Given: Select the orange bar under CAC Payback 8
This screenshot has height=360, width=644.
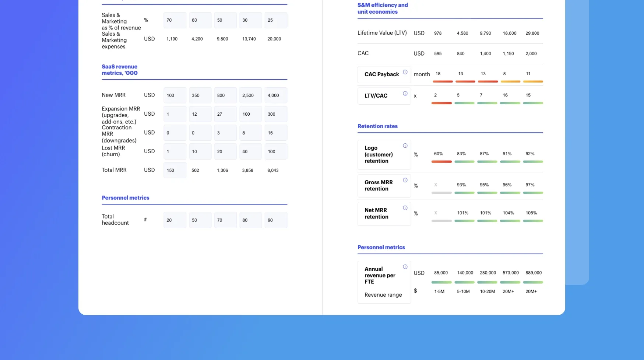Looking at the screenshot, I should tap(510, 81).
